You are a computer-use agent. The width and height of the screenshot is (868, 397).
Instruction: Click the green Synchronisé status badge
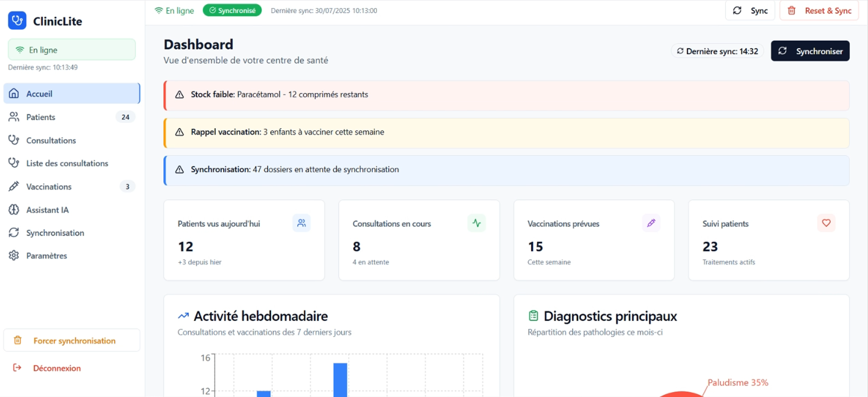(x=232, y=10)
